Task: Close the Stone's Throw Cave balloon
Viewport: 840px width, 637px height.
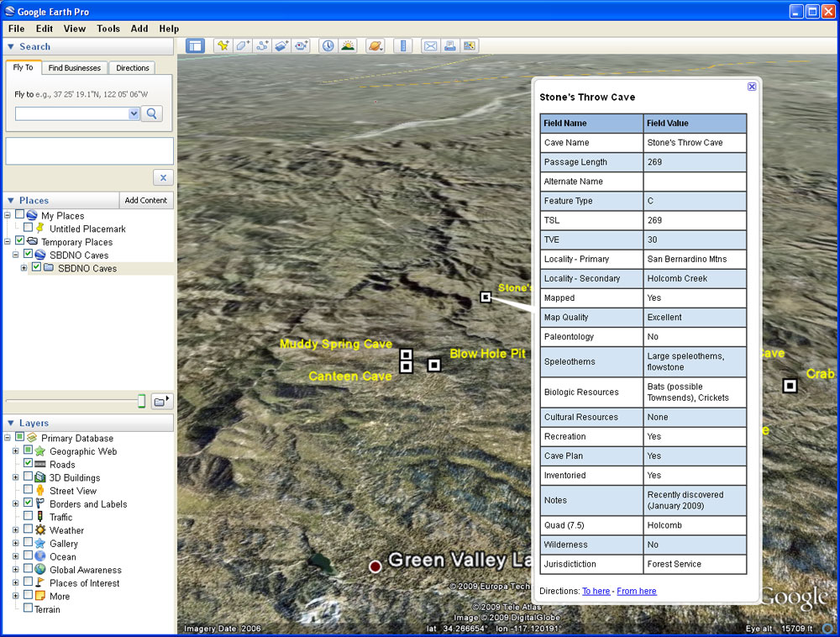Action: tap(752, 87)
